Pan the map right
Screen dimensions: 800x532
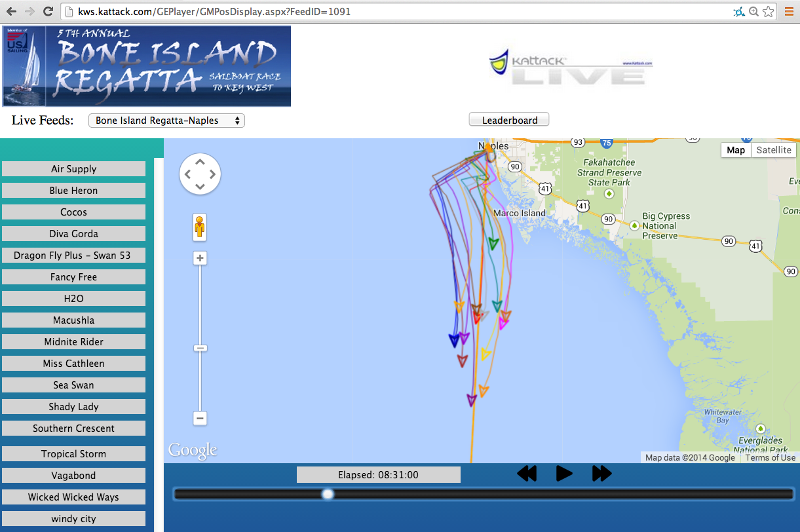tap(212, 174)
